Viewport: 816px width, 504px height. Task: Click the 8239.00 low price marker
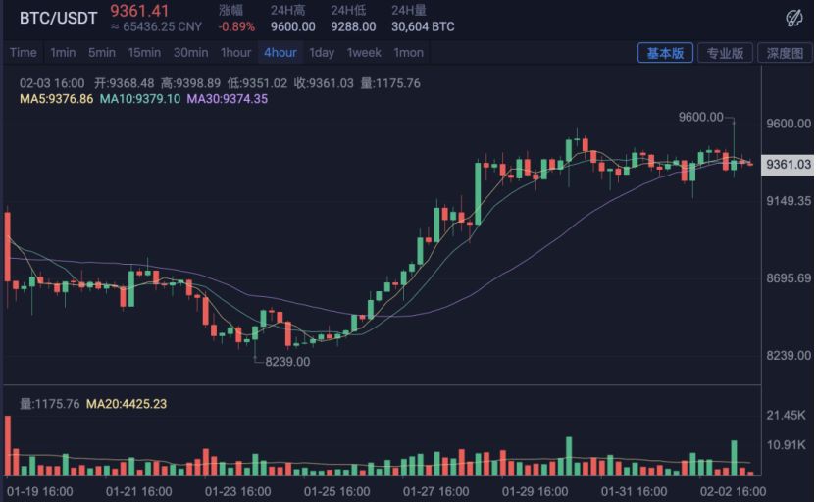tap(287, 362)
